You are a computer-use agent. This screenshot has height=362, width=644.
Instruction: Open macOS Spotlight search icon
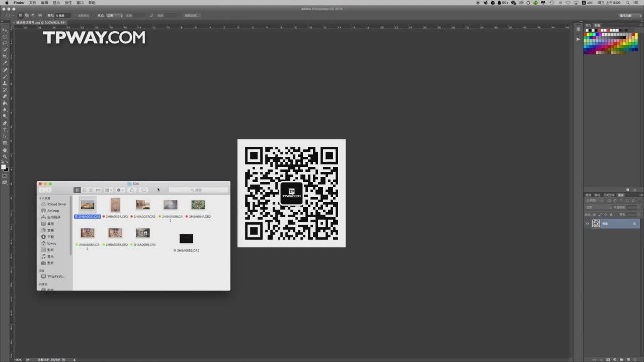pos(628,3)
